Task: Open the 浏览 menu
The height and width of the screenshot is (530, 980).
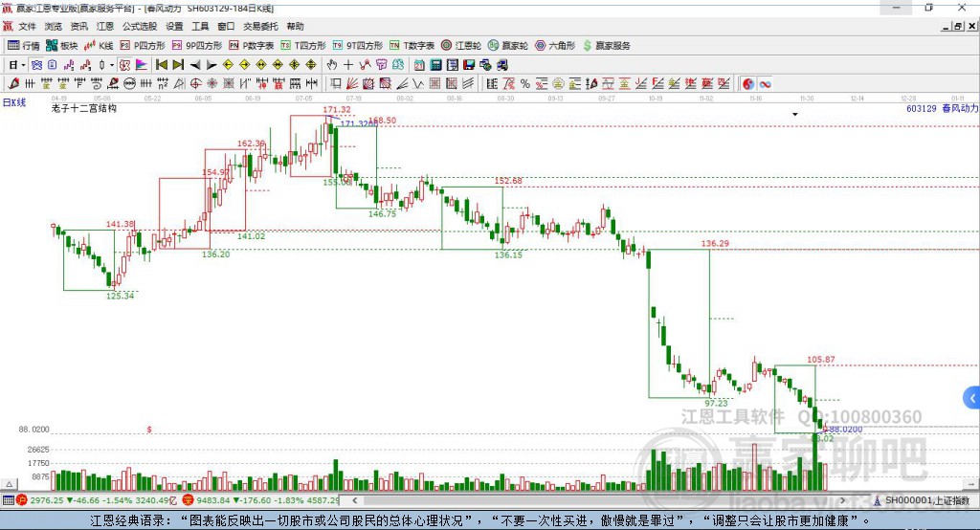Action: [54, 26]
